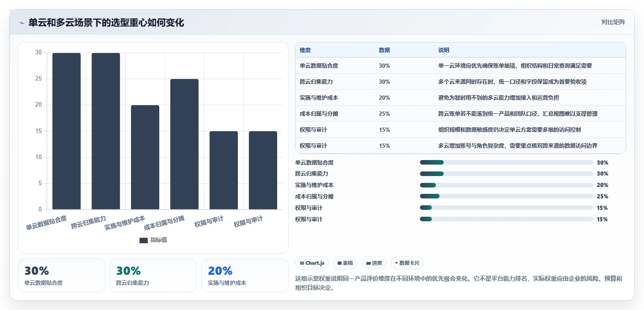Click the 单云数据贴合度 cell in the table
Viewport: 644px width, 310px height.
[x=319, y=66]
